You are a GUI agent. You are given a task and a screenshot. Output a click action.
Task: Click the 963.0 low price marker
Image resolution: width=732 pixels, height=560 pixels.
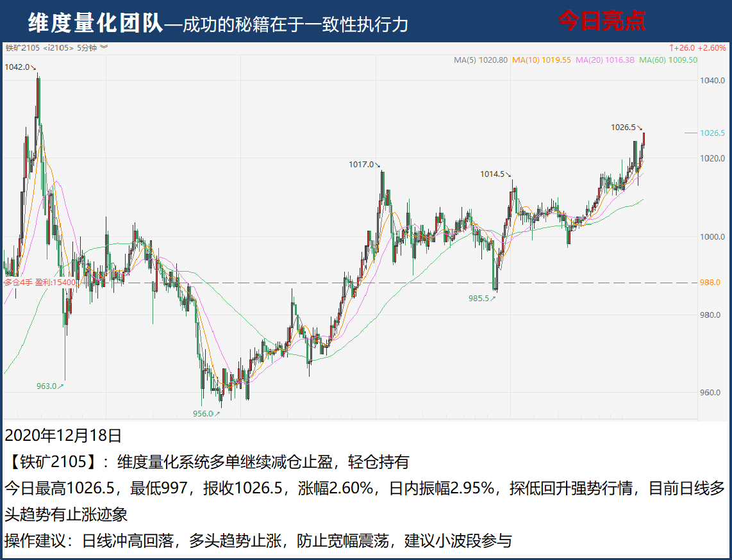[x=47, y=386]
